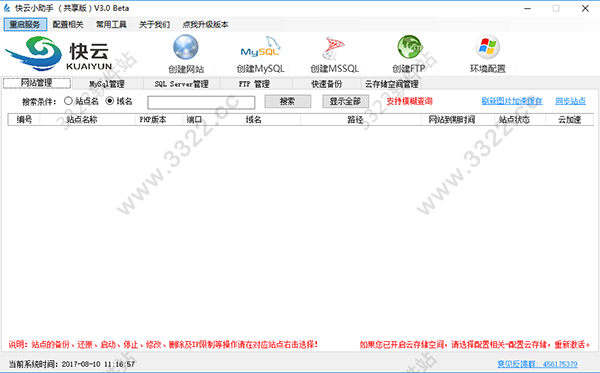Minimize the 快云小助手 window
The width and height of the screenshot is (600, 373).
(528, 8)
